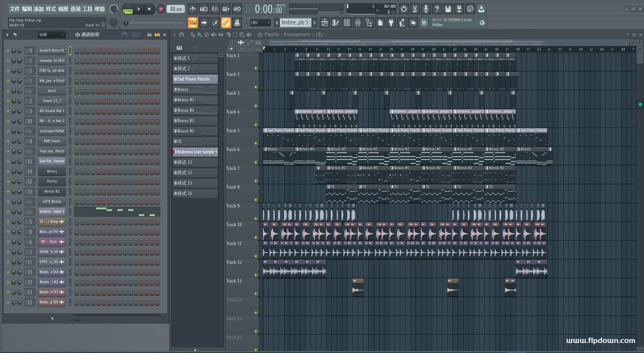Open the 添加 menu

39,9
